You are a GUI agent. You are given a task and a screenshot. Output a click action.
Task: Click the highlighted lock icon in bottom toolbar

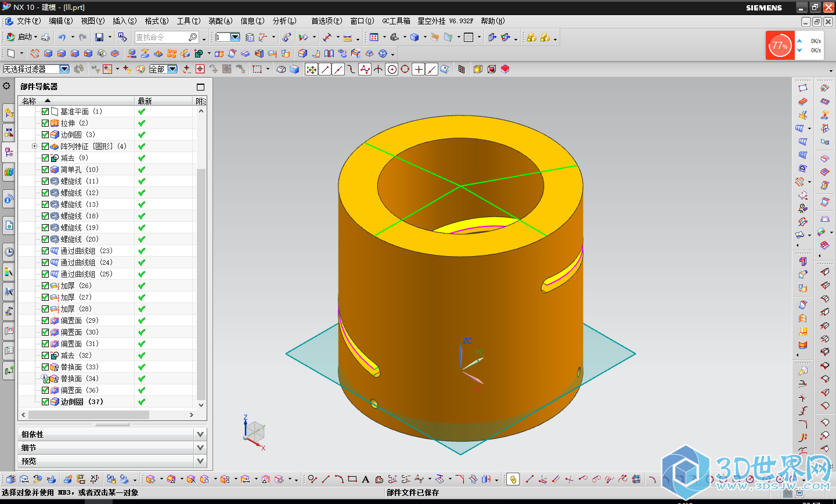(x=513, y=479)
